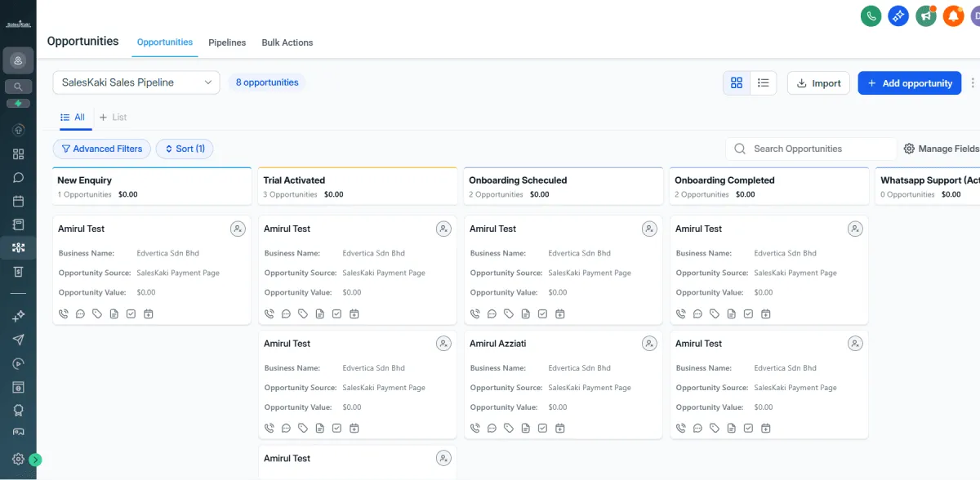Open the megaphone announcements icon

[x=925, y=16]
